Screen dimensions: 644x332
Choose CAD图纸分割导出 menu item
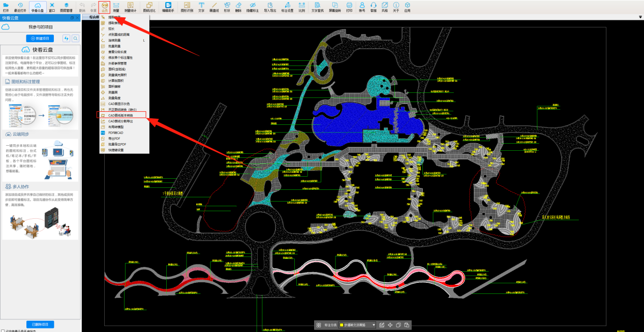pyautogui.click(x=124, y=121)
